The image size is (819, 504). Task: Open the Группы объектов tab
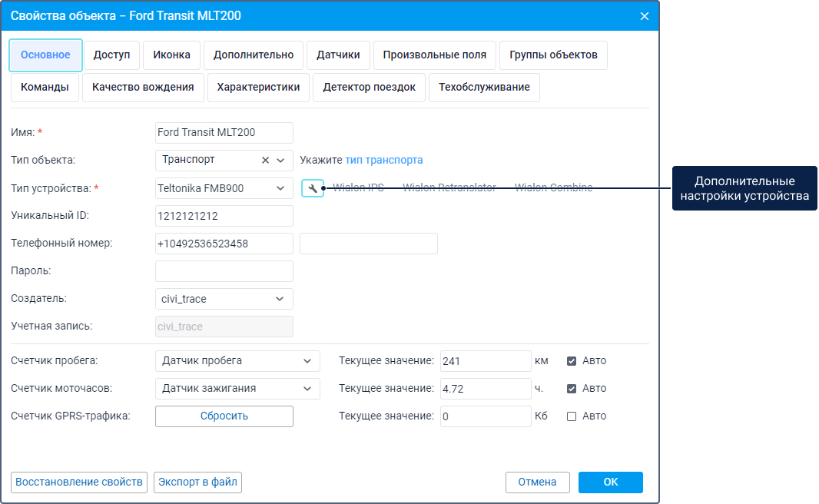[x=554, y=55]
